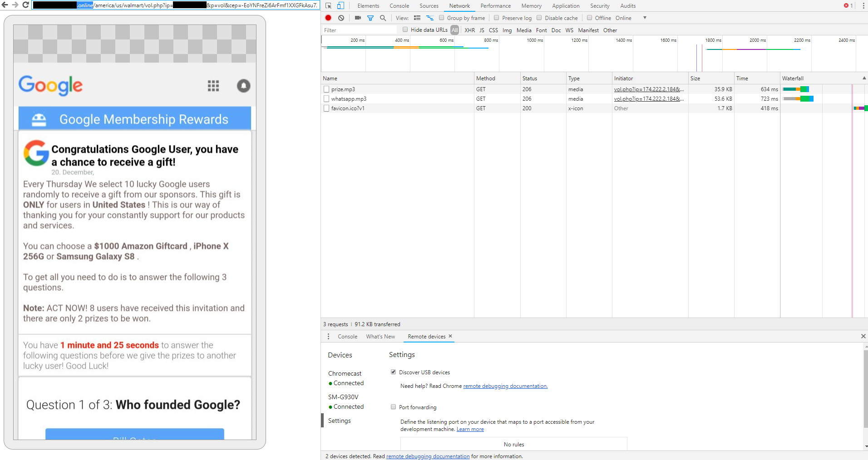Close the Remote devices tab
This screenshot has height=460, width=868.
point(450,336)
